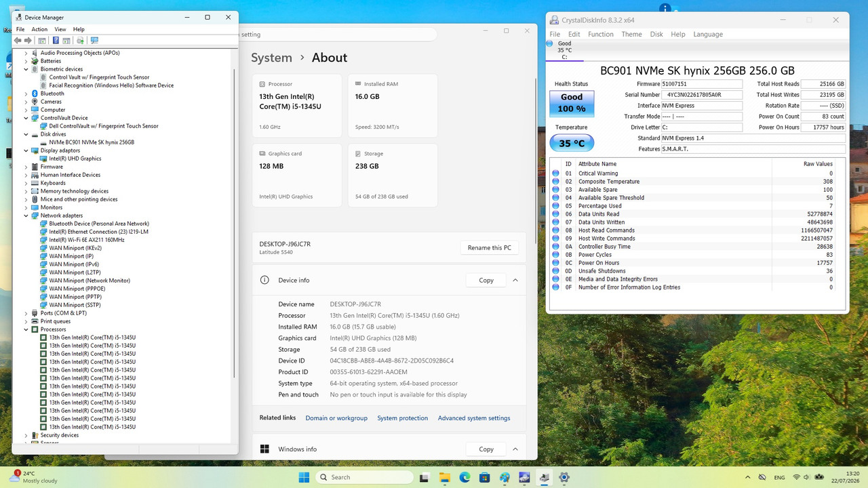This screenshot has width=868, height=488.
Task: Copy the Windows info details
Action: point(486,449)
